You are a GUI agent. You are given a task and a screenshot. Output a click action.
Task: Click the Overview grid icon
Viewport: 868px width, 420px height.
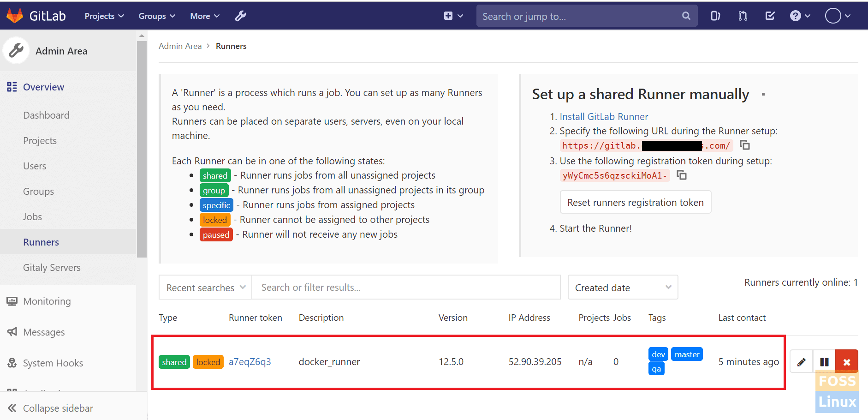point(12,87)
